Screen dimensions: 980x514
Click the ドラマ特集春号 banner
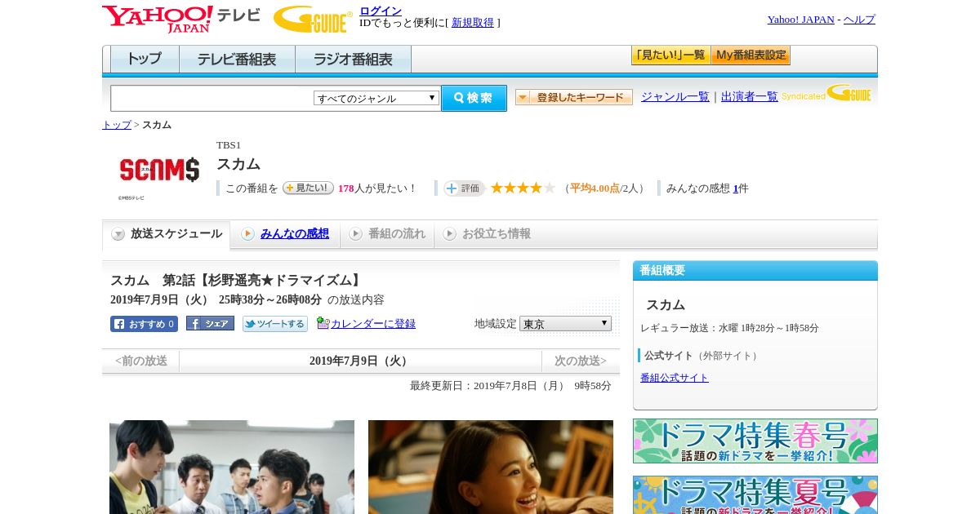[x=755, y=441]
